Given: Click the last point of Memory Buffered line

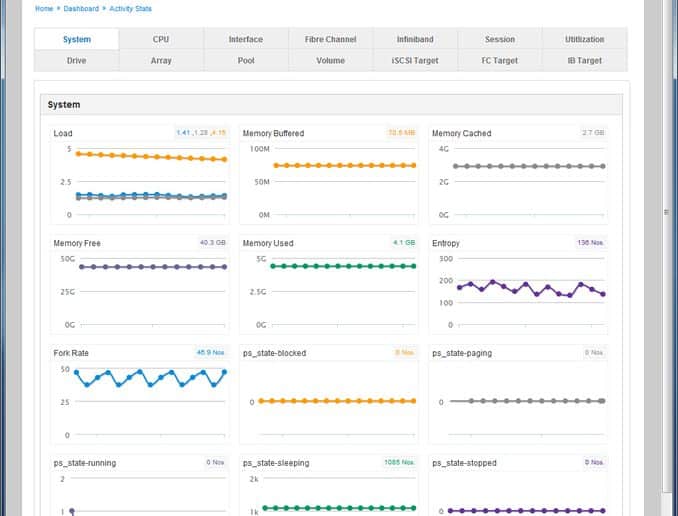Looking at the screenshot, I should [413, 165].
